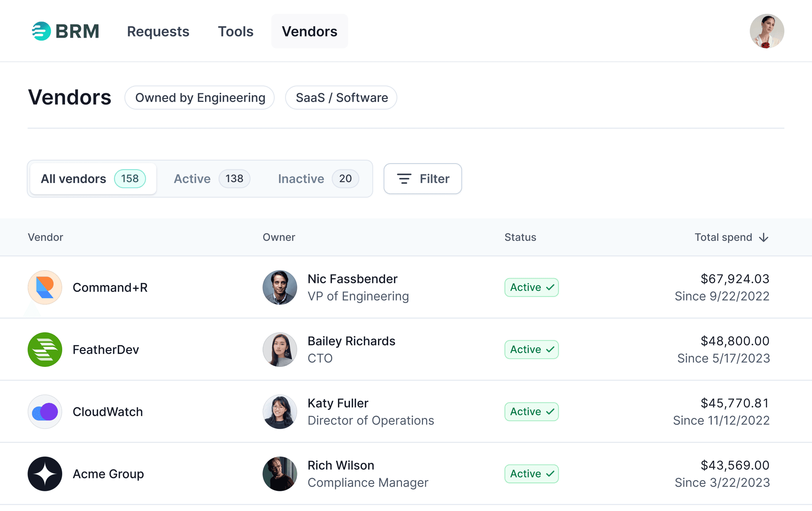Open the CloudWatch vendor name link
Screen dimensions: 812x511
tap(108, 412)
